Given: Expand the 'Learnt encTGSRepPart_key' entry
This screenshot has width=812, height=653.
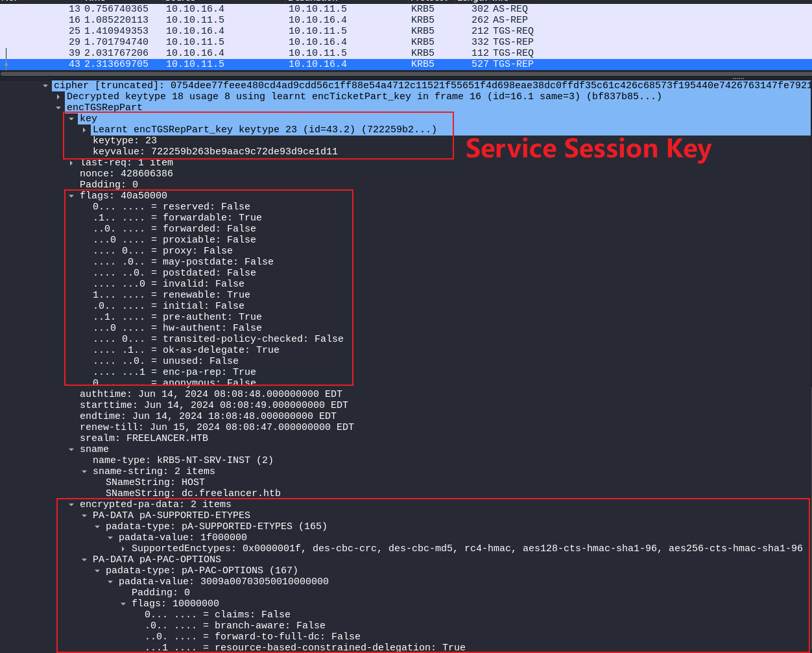Looking at the screenshot, I should pos(84,130).
